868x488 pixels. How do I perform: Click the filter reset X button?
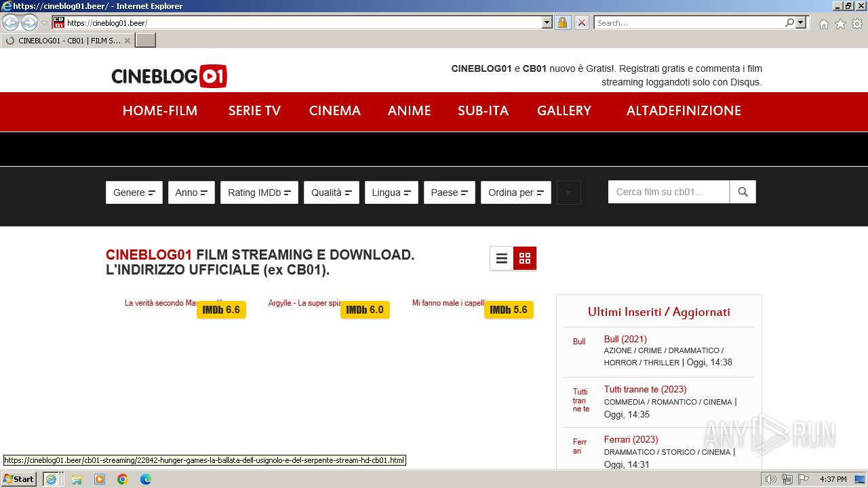pyautogui.click(x=568, y=192)
